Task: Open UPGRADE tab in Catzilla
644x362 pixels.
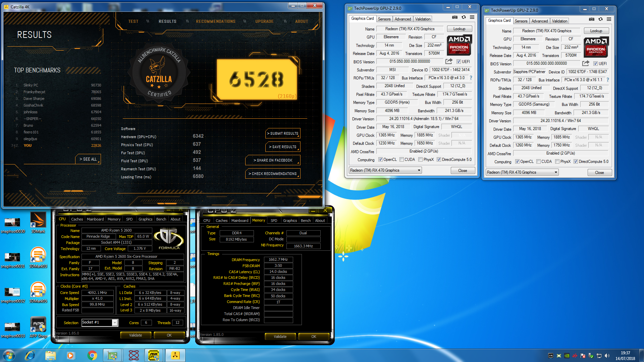Action: [264, 21]
